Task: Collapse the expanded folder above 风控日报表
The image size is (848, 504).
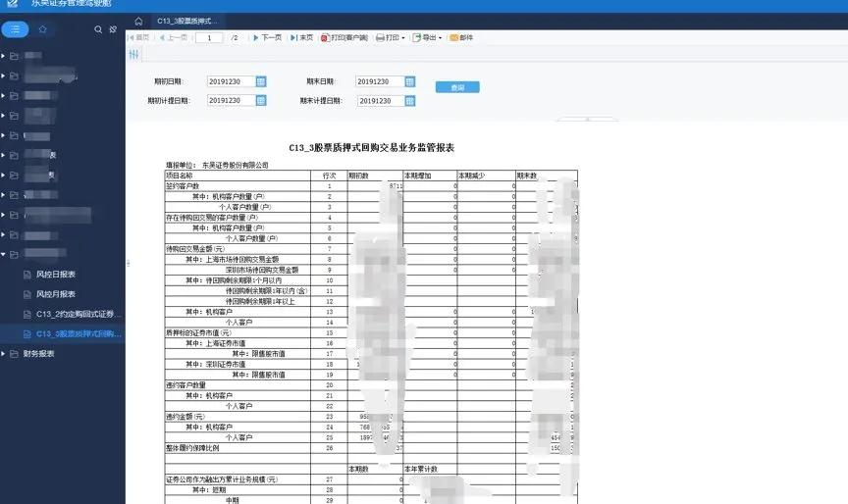Action: (3, 254)
